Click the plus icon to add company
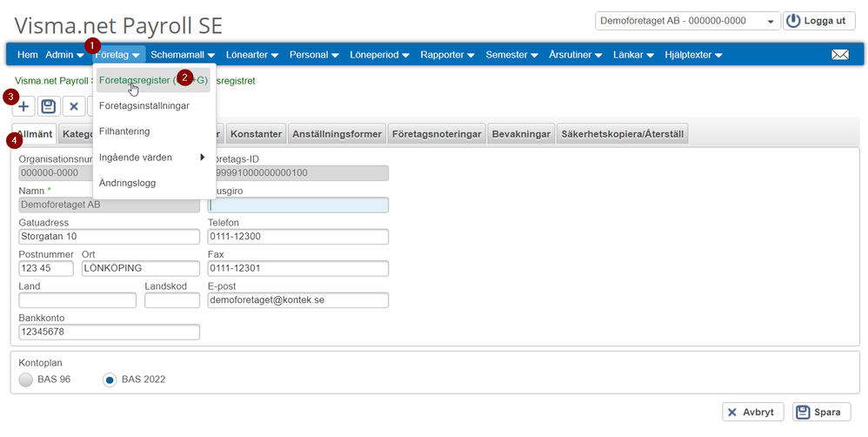The height and width of the screenshot is (437, 868). coord(23,106)
